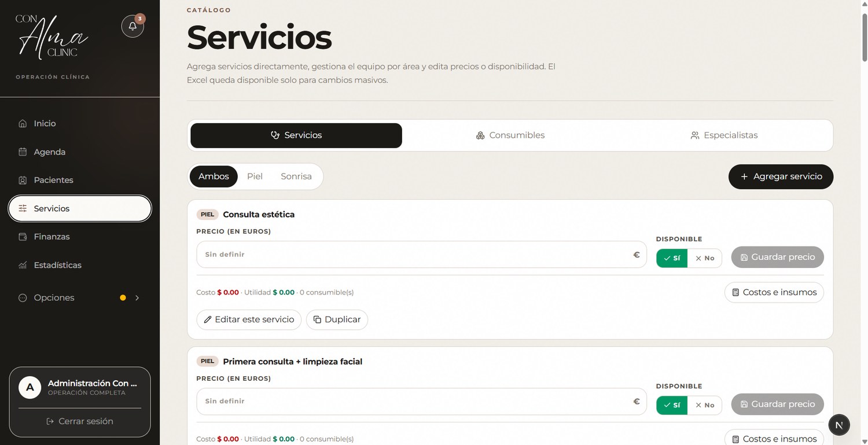Filter services by Sonrisa
868x445 pixels.
tap(296, 176)
